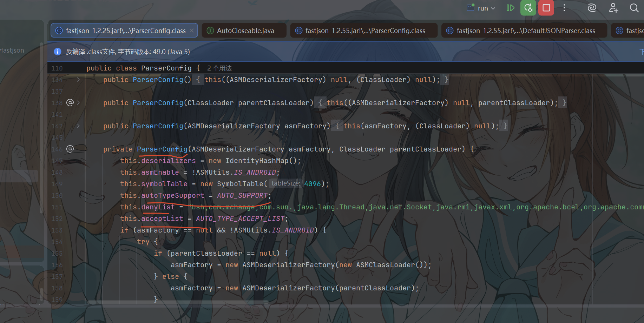This screenshot has width=644, height=323.
Task: Switch to fastjson-1.2.55 ParserConfig.class tab
Action: point(364,31)
